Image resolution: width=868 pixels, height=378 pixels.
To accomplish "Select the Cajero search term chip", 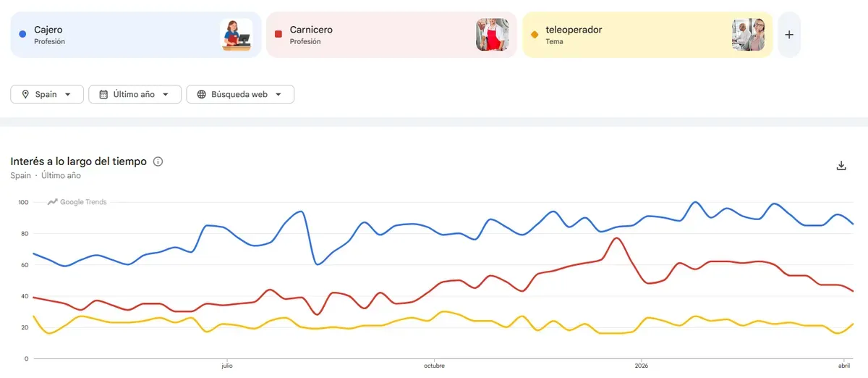I will click(x=116, y=35).
